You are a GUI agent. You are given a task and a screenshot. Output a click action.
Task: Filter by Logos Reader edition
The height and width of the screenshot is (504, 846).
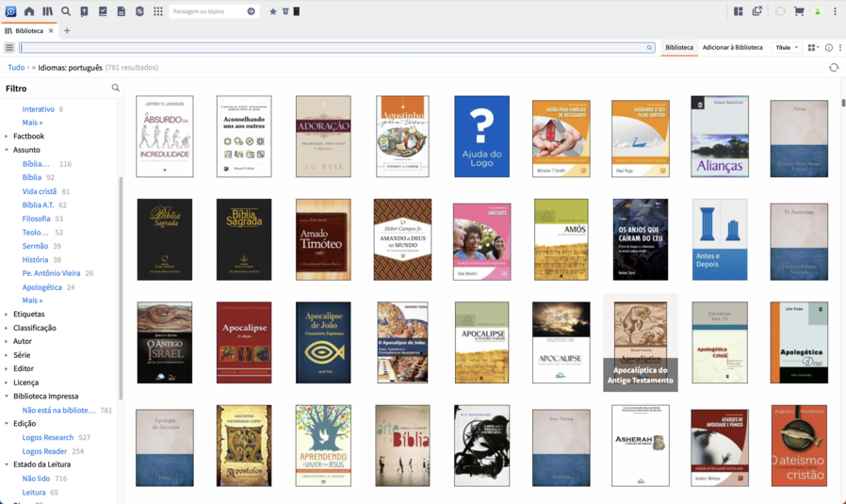coord(44,451)
